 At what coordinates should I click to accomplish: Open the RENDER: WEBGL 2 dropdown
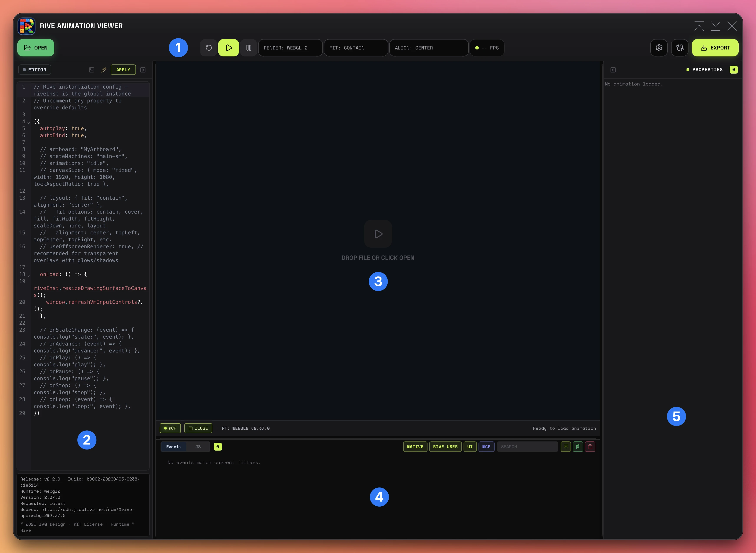tap(290, 48)
